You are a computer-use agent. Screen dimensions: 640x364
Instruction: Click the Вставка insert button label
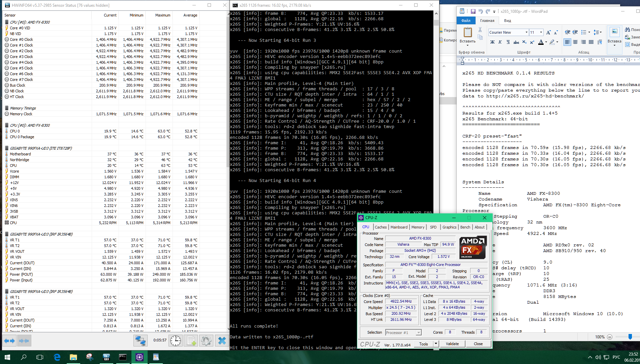[614, 41]
